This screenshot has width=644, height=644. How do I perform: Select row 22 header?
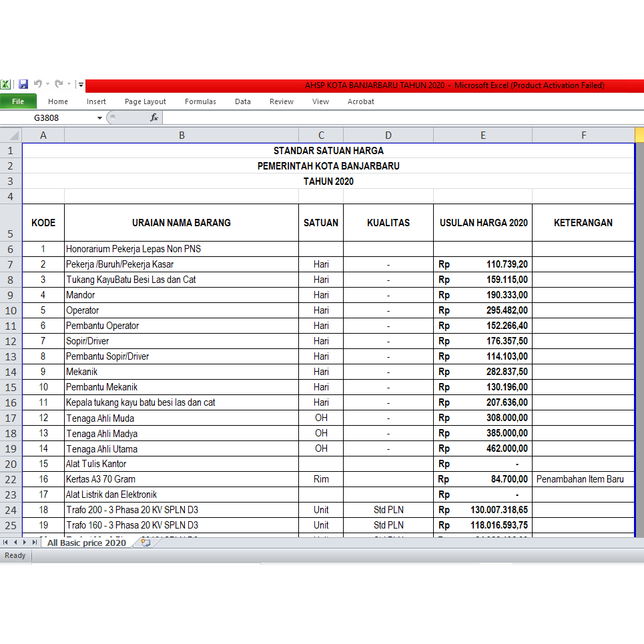[11, 479]
